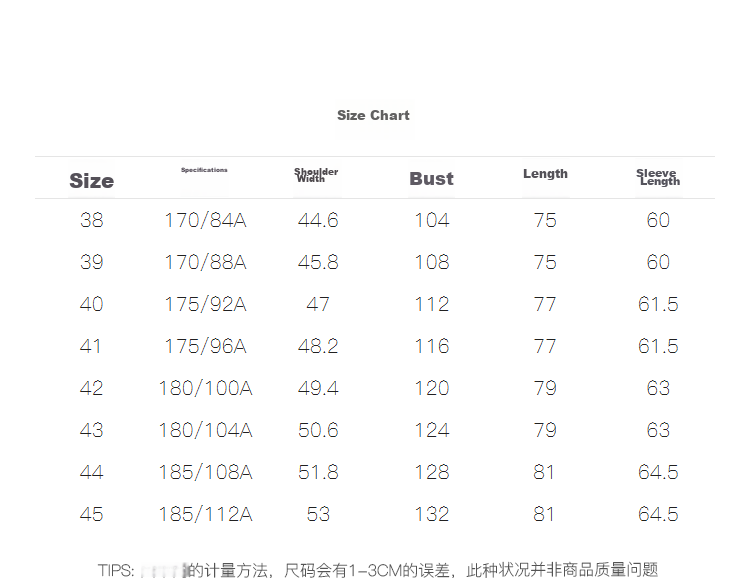The width and height of the screenshot is (750, 578).
Task: Select the Sleeve Length column header
Action: 658,177
